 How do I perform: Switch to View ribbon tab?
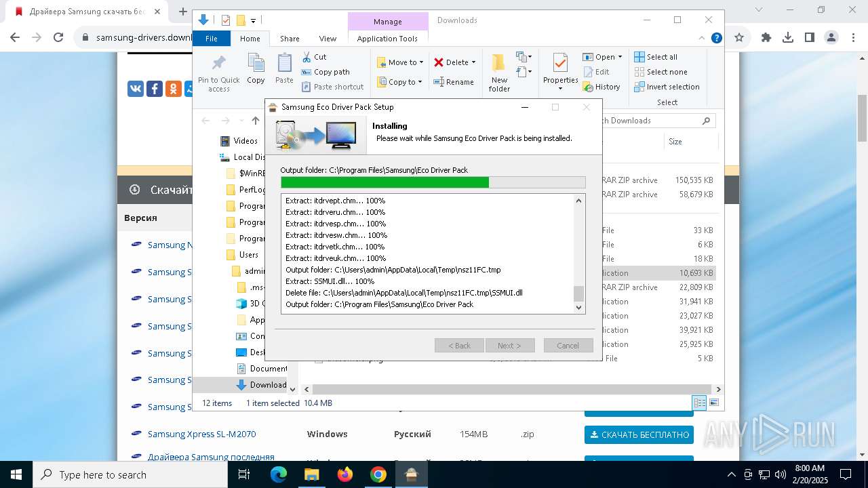click(x=328, y=39)
